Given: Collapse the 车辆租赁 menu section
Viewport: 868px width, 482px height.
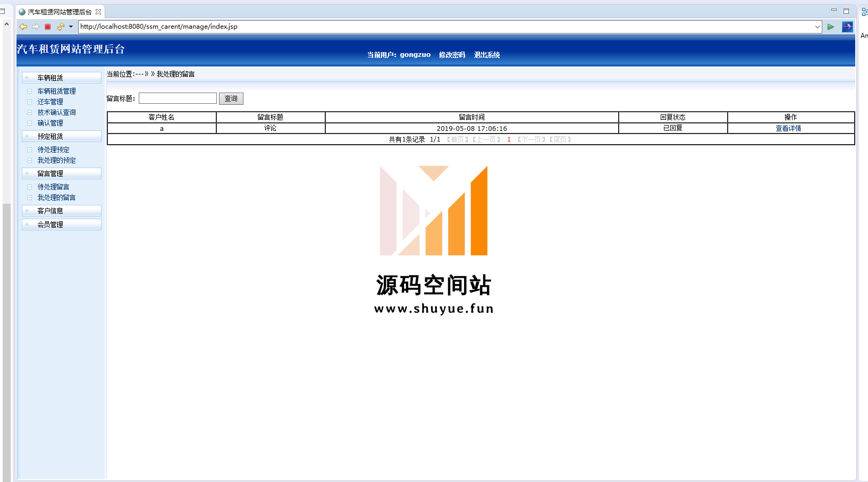Looking at the screenshot, I should [62, 78].
